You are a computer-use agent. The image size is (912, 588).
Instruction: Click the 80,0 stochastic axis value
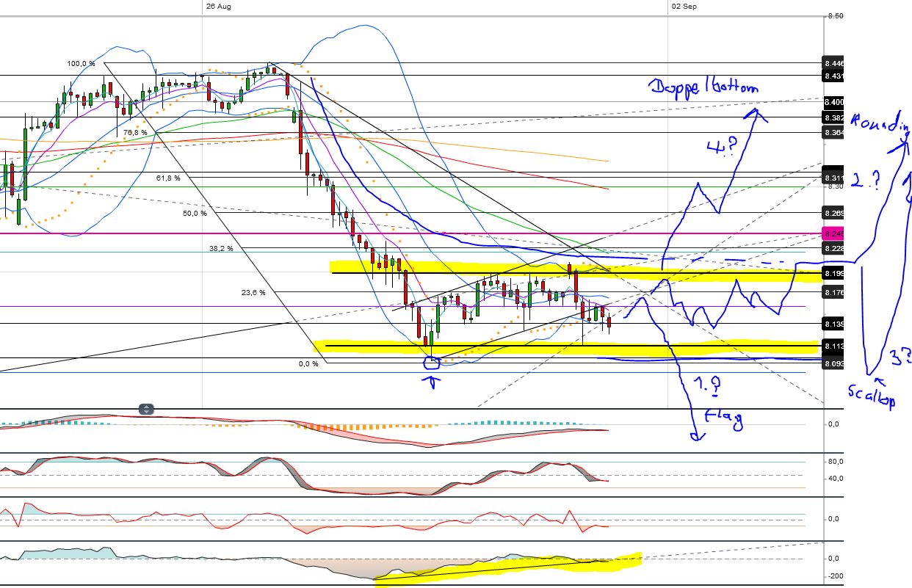835,462
